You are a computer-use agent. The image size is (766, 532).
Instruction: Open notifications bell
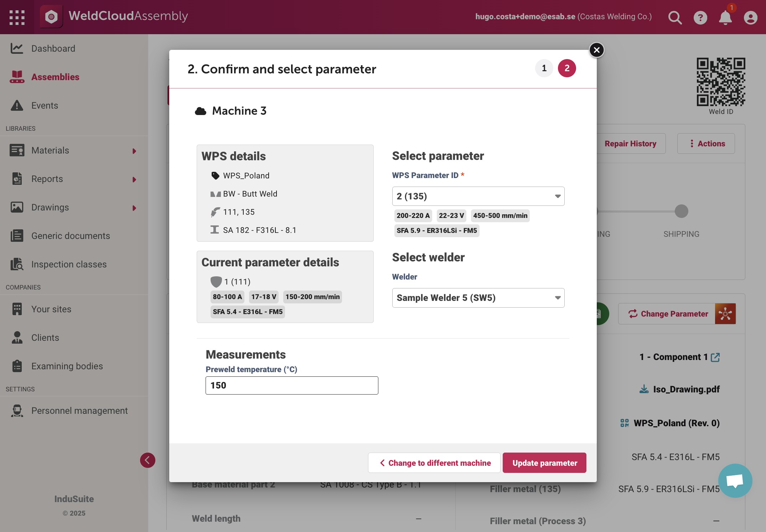[725, 17]
